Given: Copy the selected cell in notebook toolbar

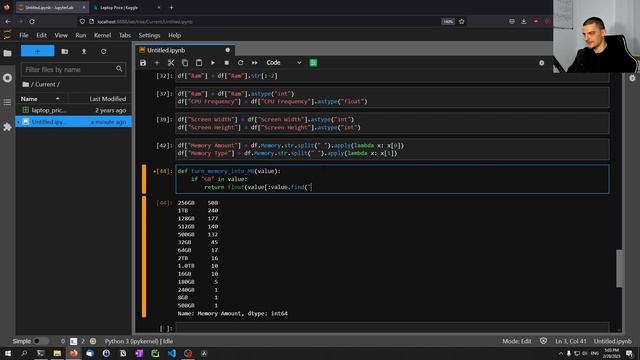Looking at the screenshot, I should point(185,63).
